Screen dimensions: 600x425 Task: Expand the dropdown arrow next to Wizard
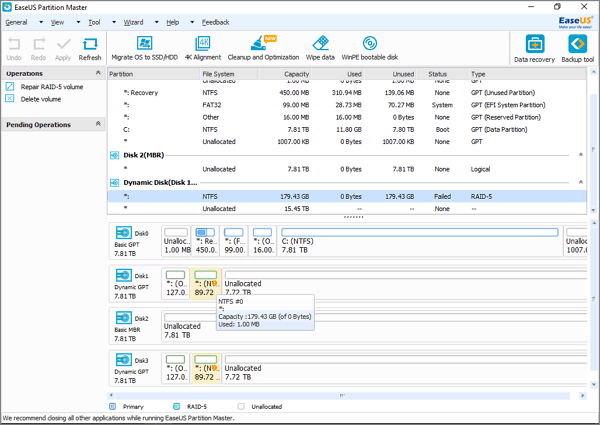pyautogui.click(x=157, y=22)
